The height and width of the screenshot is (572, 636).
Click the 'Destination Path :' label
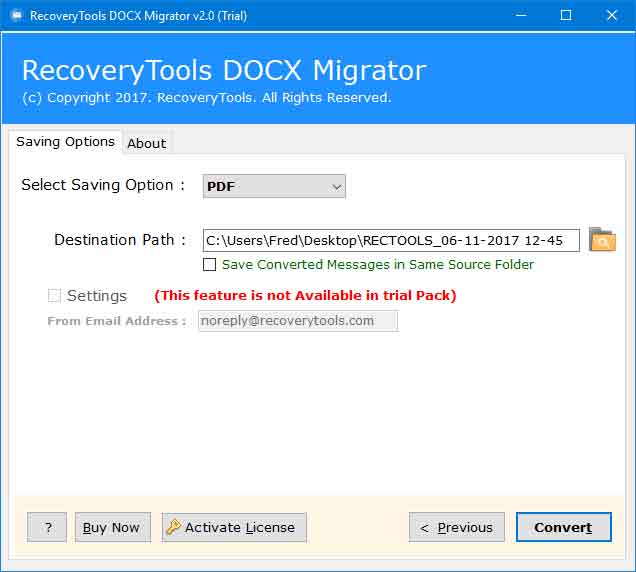click(x=120, y=240)
